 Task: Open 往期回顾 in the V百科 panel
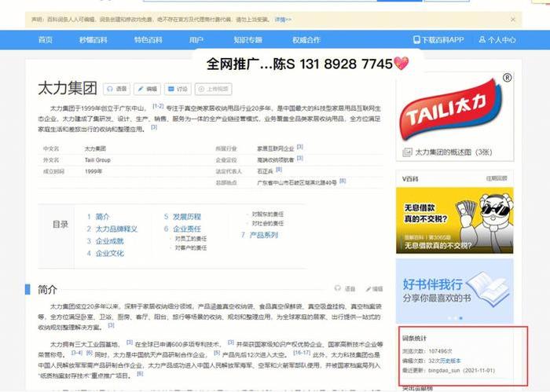(x=497, y=179)
